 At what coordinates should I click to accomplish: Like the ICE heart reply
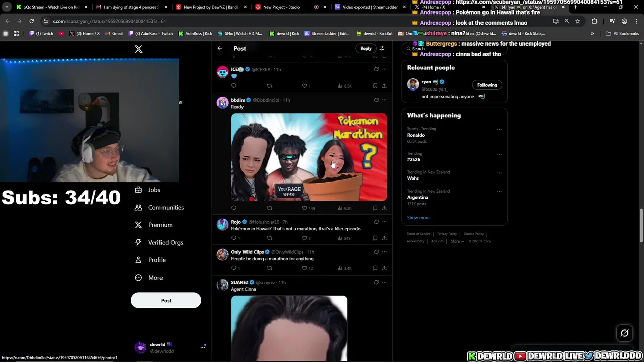tap(304, 86)
